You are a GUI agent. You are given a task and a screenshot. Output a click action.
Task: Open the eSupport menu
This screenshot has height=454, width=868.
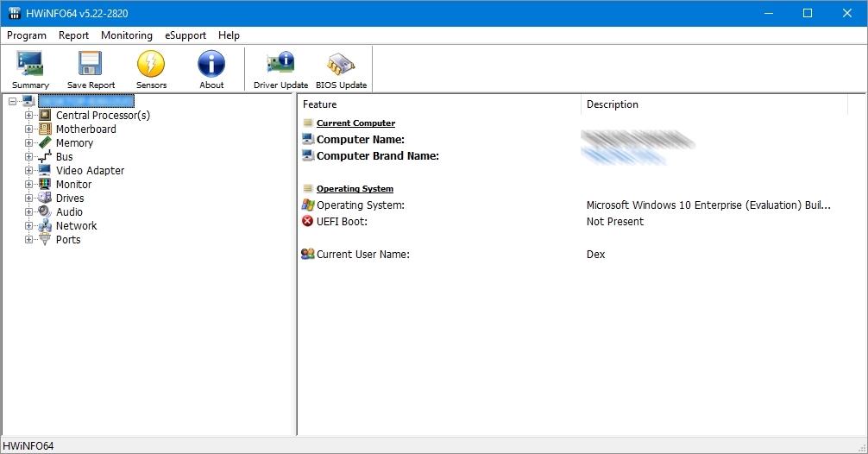(186, 35)
